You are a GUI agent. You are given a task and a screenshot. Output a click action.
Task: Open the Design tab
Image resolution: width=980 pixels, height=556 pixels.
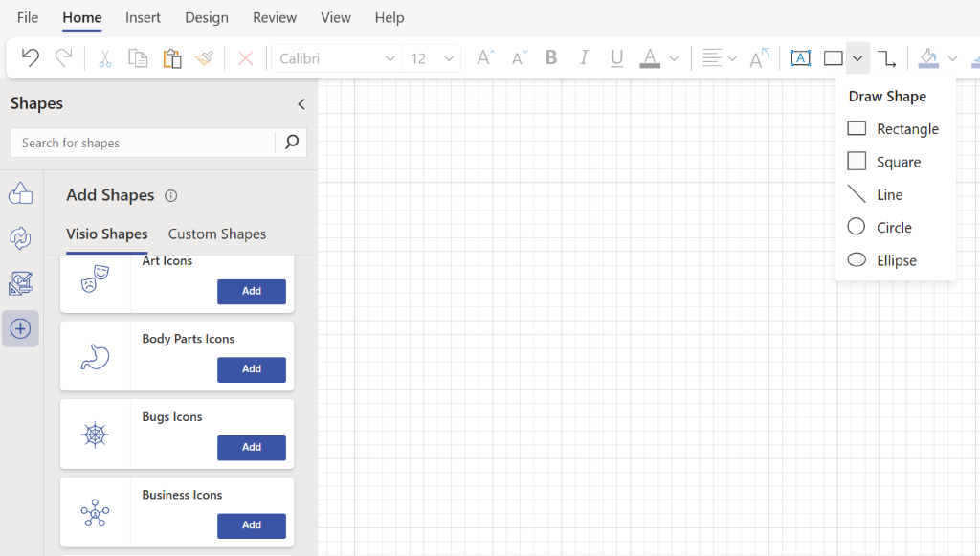click(x=207, y=17)
